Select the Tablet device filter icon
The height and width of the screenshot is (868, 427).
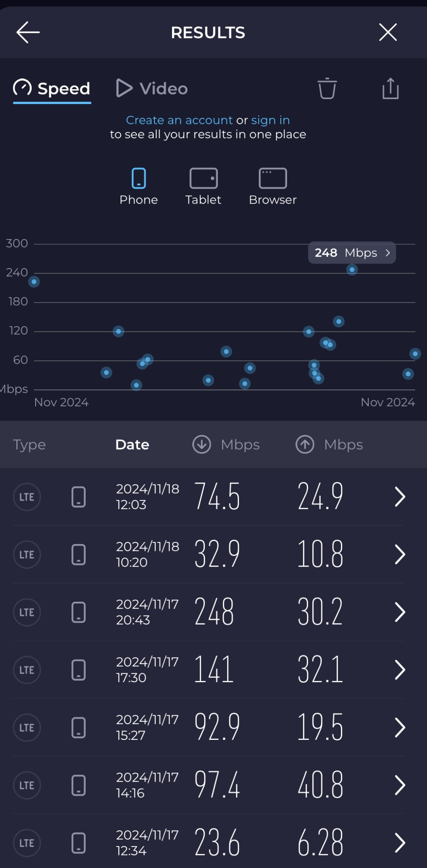pyautogui.click(x=204, y=178)
